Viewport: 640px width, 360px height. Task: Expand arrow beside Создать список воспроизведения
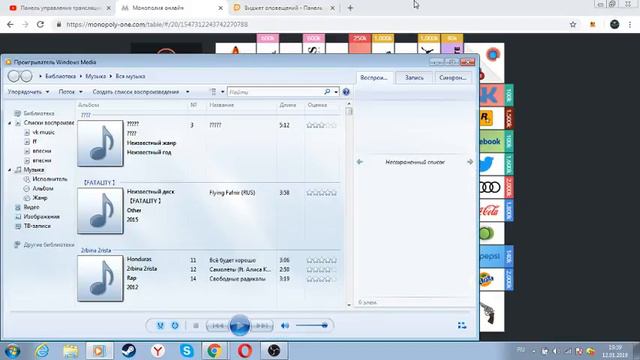point(187,92)
